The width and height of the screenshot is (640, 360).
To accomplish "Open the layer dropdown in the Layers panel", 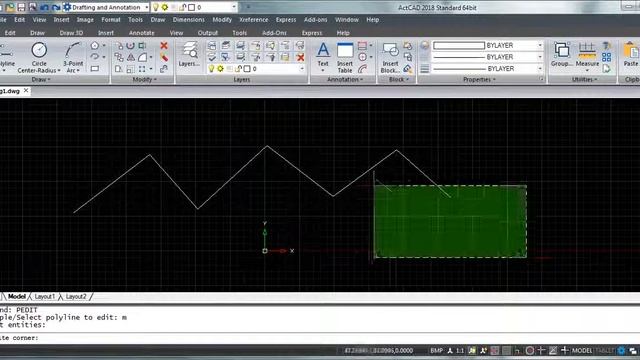I will [302, 69].
